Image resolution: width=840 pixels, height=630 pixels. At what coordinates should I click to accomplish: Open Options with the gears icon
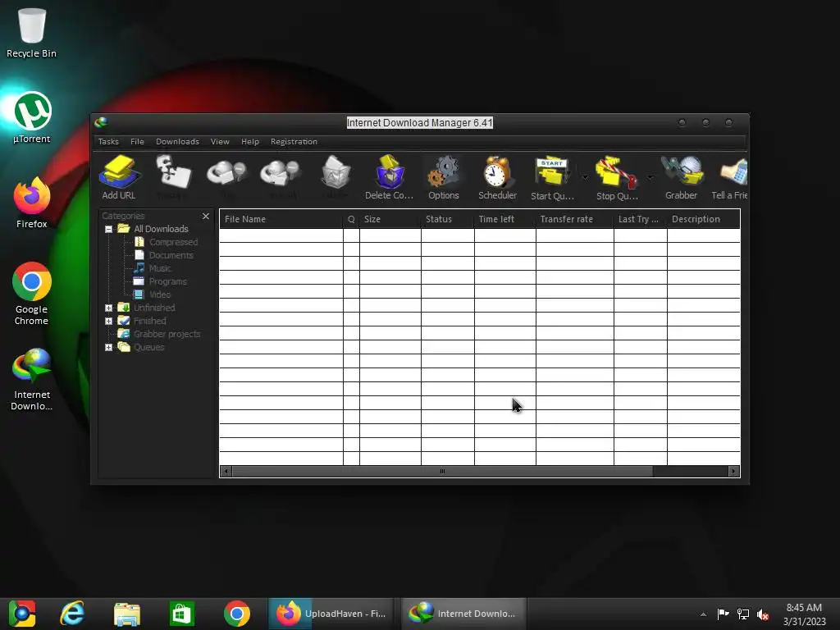coord(444,178)
